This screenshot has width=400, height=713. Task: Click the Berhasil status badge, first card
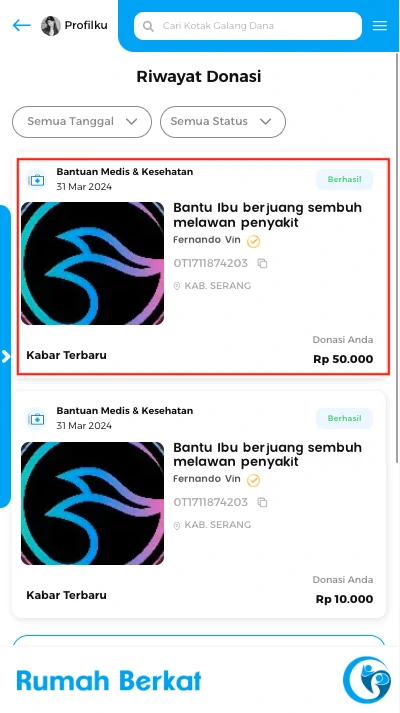pyautogui.click(x=345, y=179)
